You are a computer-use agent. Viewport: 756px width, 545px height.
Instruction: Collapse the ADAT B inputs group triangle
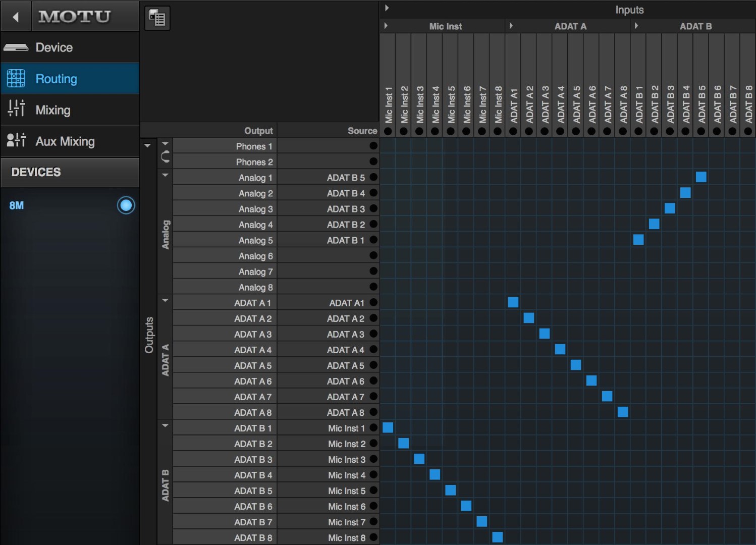[636, 26]
